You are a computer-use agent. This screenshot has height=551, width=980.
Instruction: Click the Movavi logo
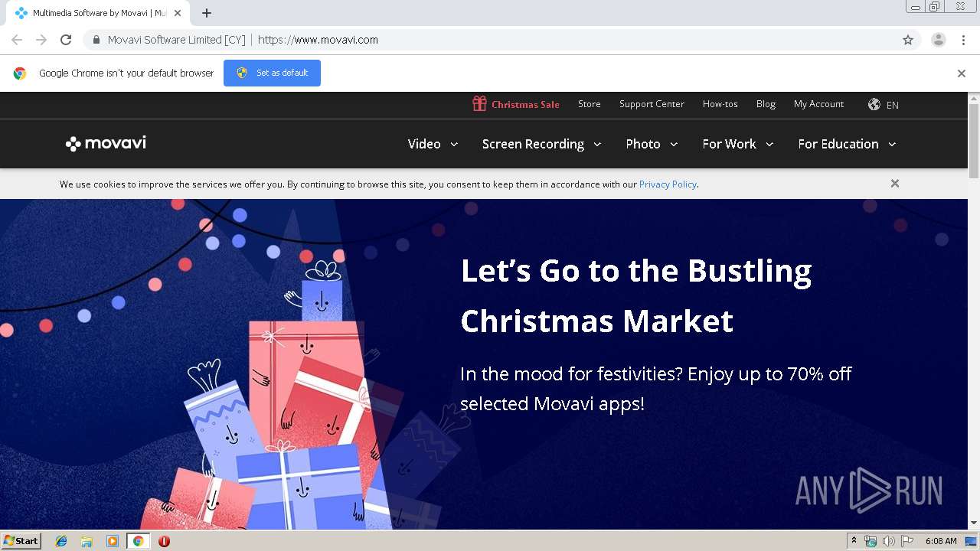pos(106,143)
